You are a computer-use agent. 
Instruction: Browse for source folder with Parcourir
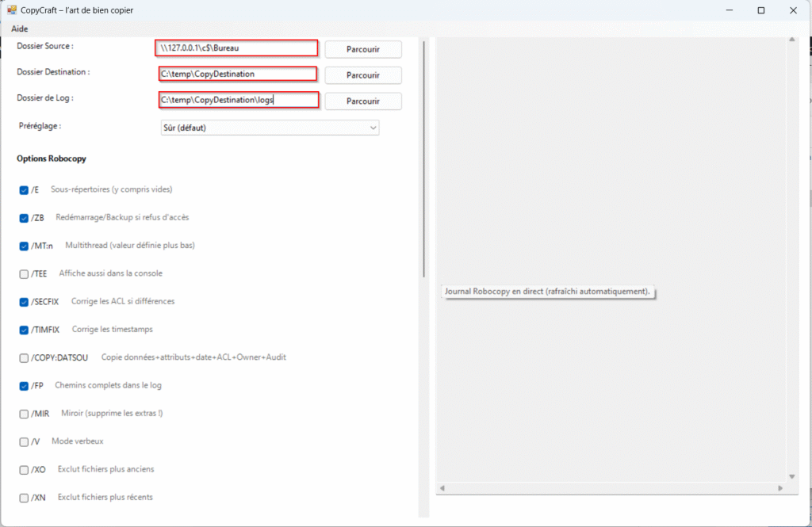pos(363,49)
